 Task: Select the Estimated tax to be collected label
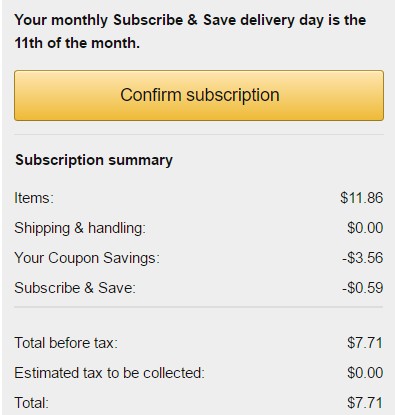pos(109,373)
